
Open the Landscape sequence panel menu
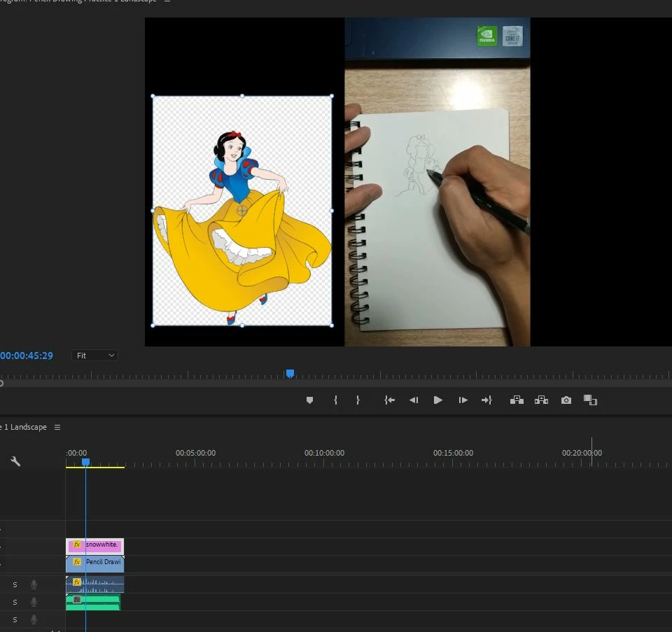(x=57, y=427)
